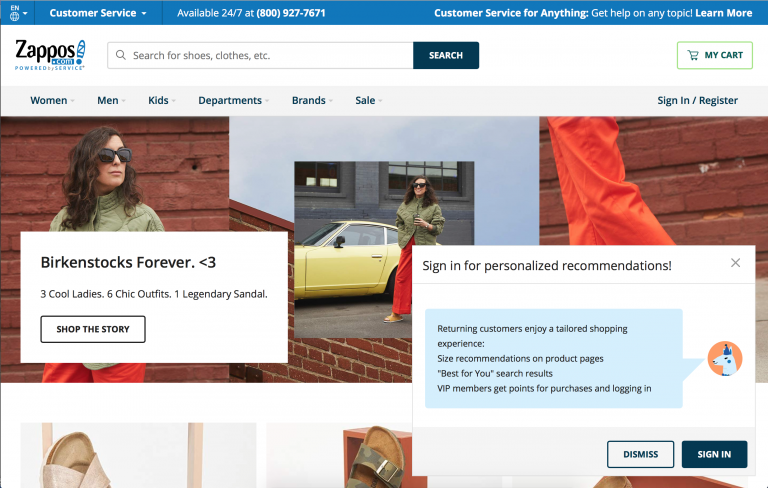Open the EN language globe selector
This screenshot has width=768, height=488.
pos(18,13)
